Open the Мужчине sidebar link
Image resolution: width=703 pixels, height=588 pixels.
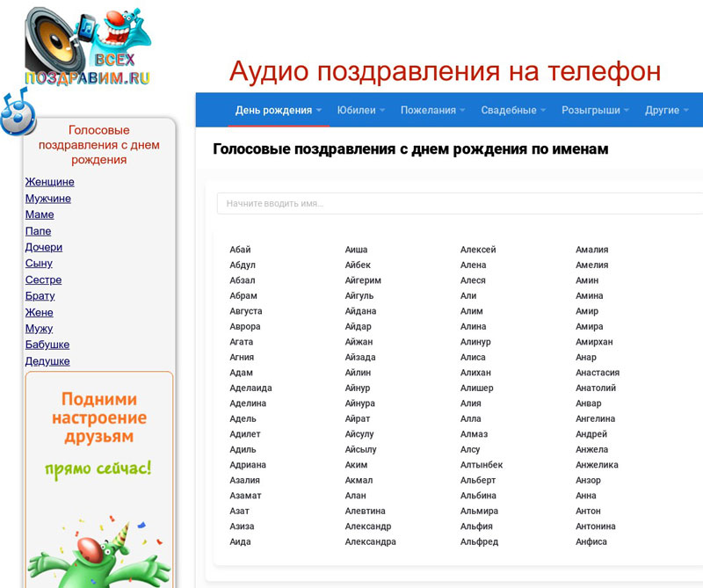point(48,199)
